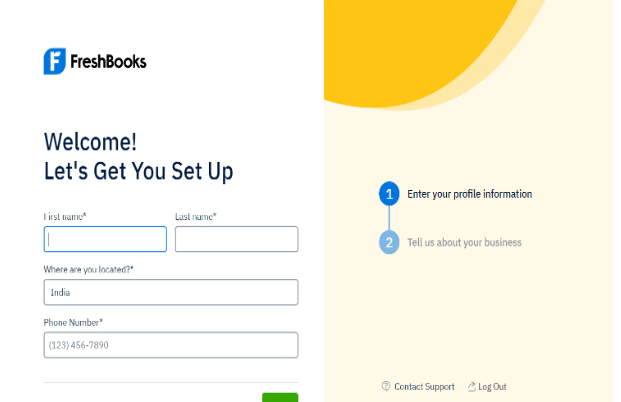The height and width of the screenshot is (402, 621).
Task: Click the 'Phone Number*' field label
Action: [x=73, y=322]
